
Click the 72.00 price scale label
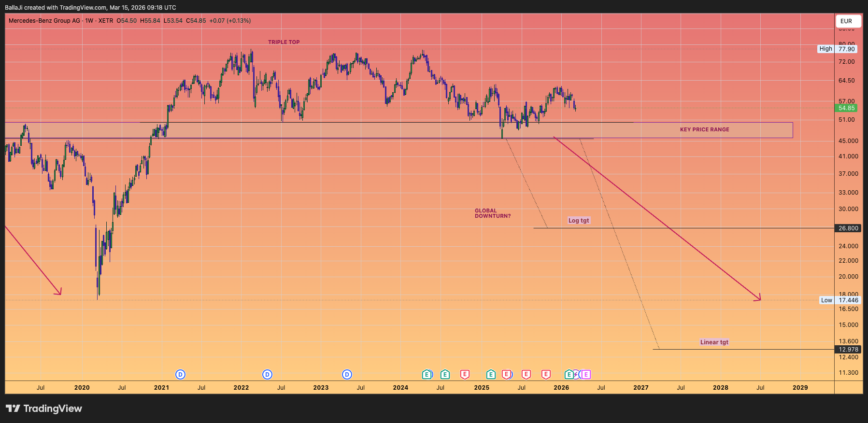(847, 62)
